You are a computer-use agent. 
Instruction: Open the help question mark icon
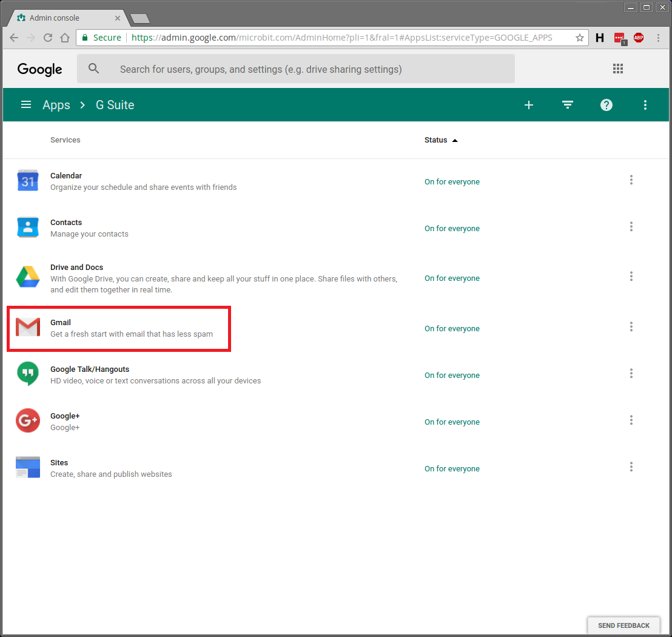pos(606,105)
